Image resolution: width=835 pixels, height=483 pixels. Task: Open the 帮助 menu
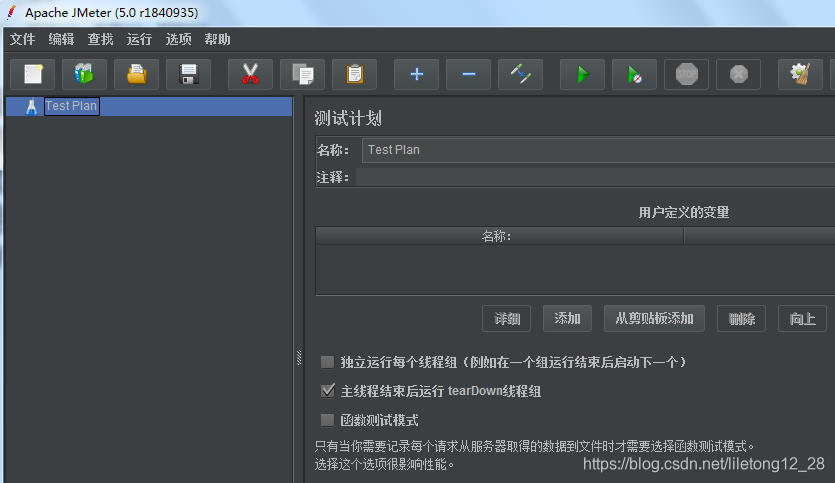(217, 39)
